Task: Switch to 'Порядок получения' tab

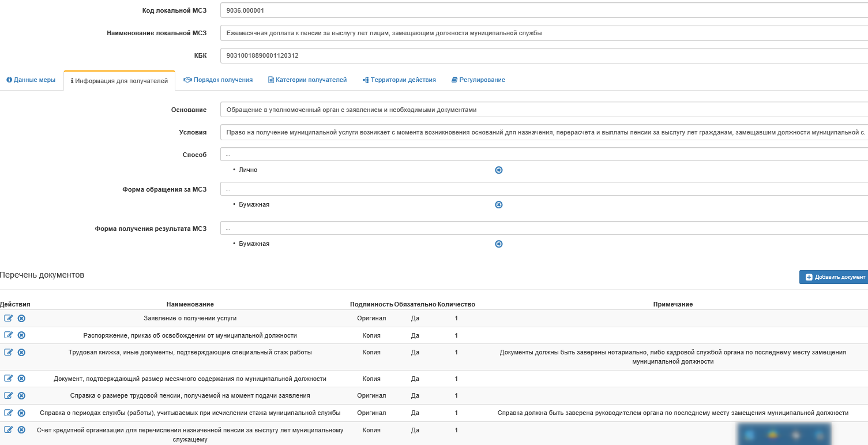Action: [x=218, y=80]
